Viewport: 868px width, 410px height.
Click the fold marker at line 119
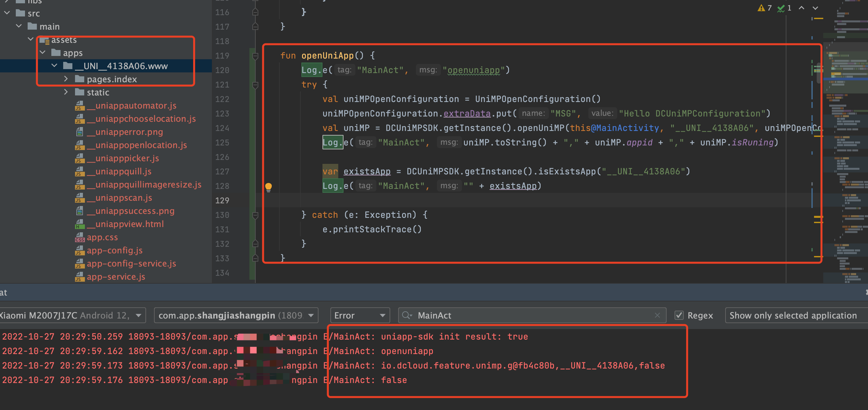point(255,56)
